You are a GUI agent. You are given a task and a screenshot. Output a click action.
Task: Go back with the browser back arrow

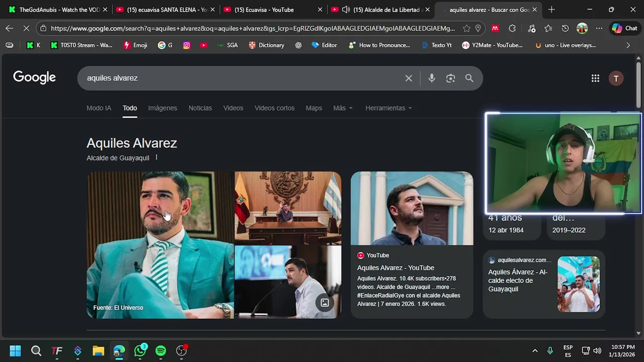click(9, 29)
